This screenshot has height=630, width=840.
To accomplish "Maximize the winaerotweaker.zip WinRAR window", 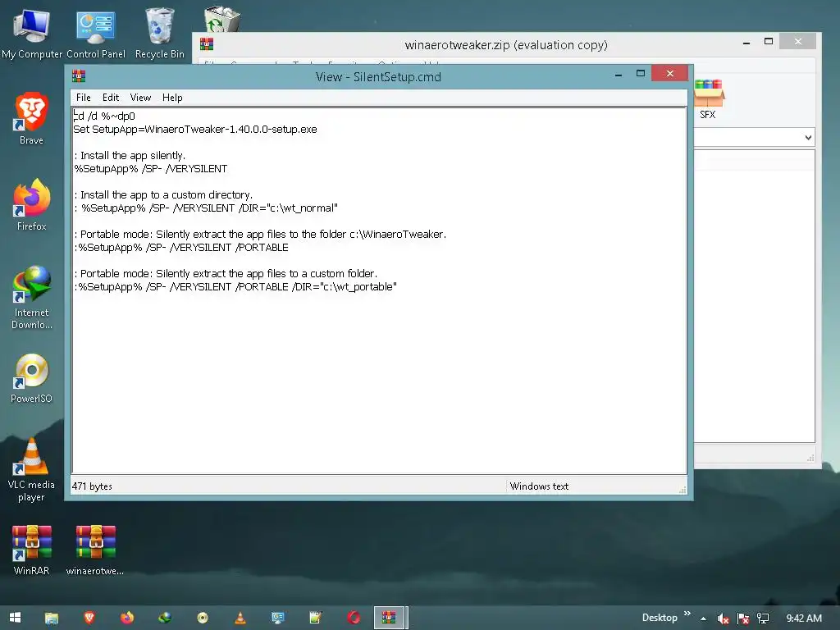I will tap(768, 41).
